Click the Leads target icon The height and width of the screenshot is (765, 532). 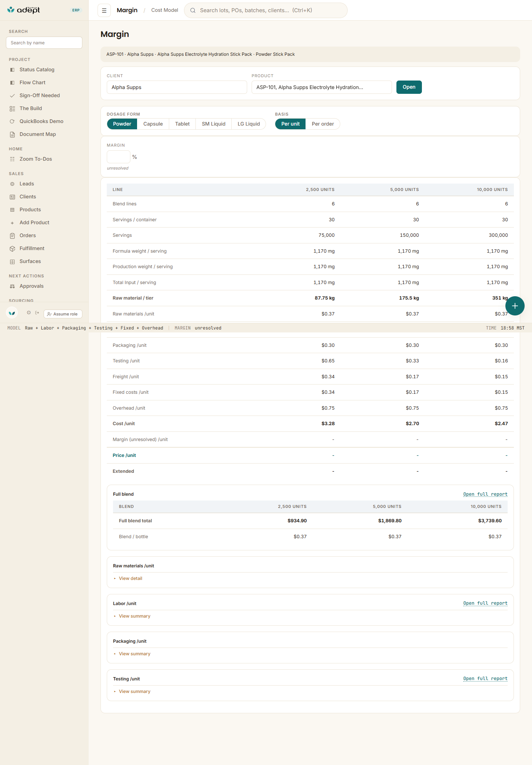pos(12,184)
